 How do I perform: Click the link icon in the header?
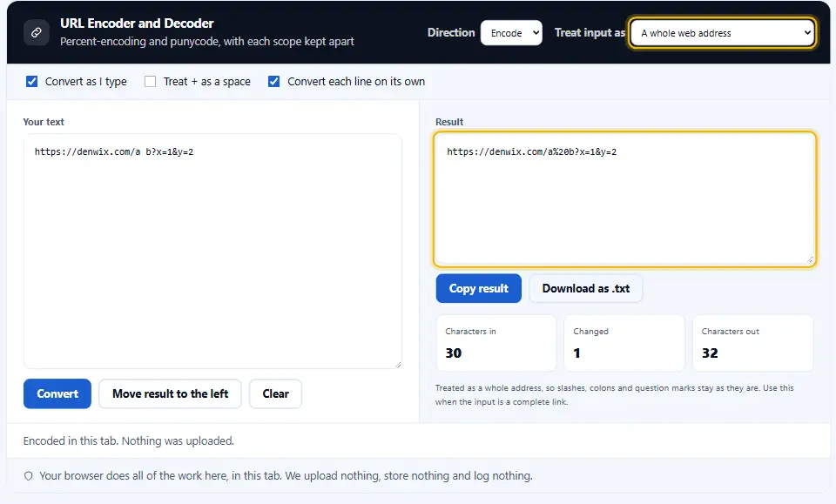pyautogui.click(x=37, y=32)
